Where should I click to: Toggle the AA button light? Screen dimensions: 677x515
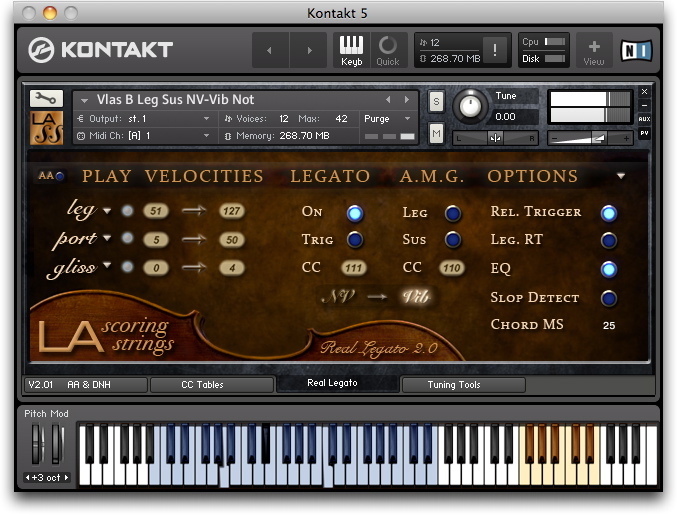pos(60,176)
